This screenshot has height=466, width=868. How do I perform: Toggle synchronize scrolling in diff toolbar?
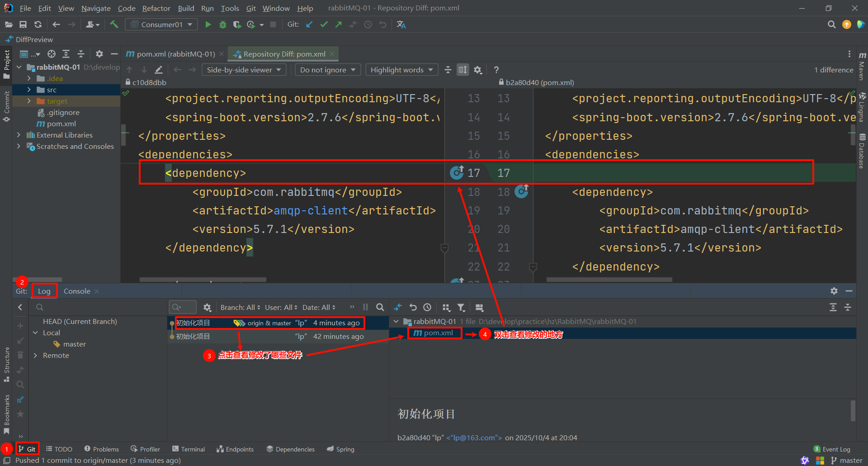(x=462, y=70)
